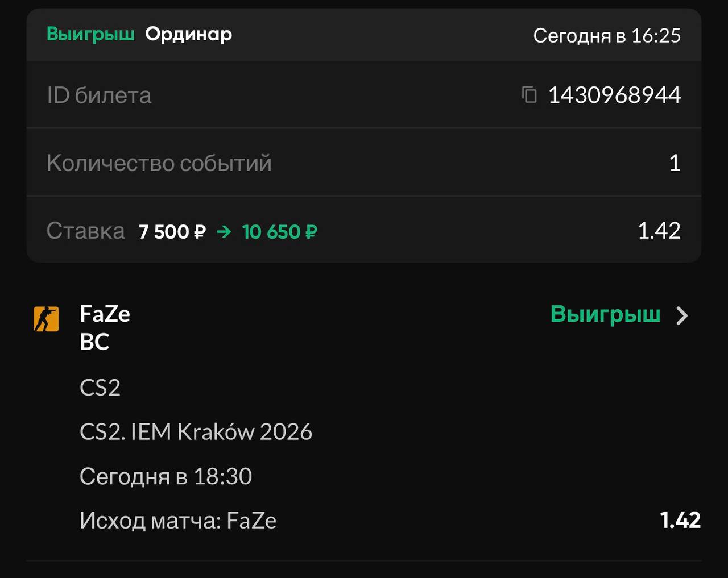Select ticket number 1430968944

[614, 95]
